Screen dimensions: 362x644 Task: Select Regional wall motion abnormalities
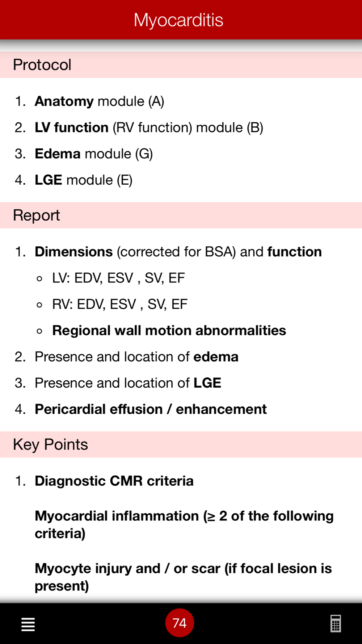(x=169, y=330)
